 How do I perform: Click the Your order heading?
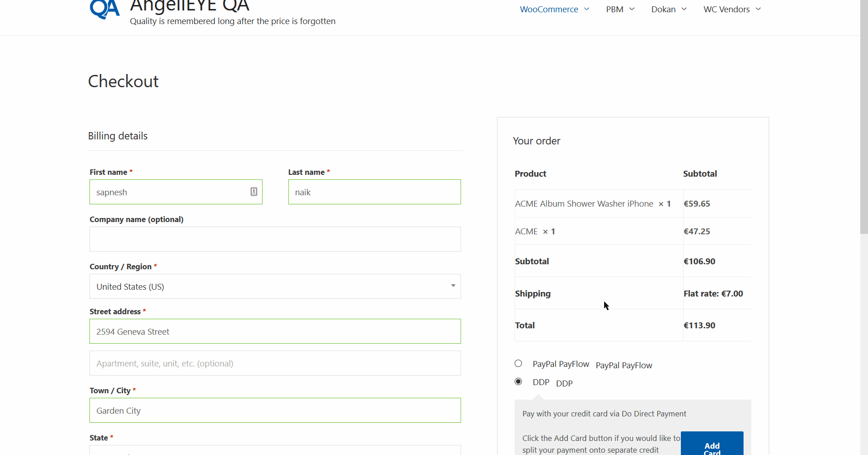(536, 141)
